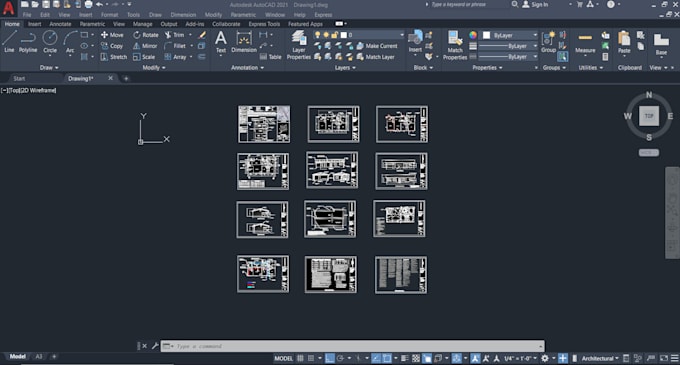The height and width of the screenshot is (365, 680).
Task: Open the AutoCAD application menu
Action: pyautogui.click(x=8, y=7)
